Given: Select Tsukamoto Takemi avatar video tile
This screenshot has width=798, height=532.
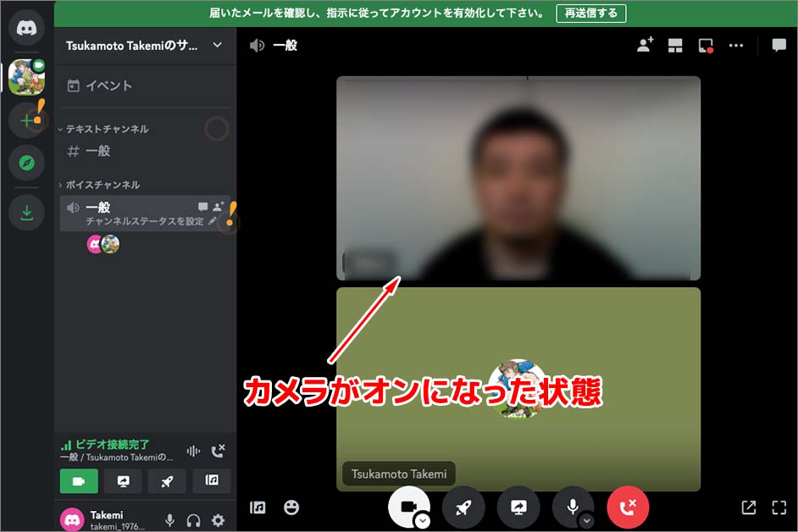Looking at the screenshot, I should (x=518, y=389).
